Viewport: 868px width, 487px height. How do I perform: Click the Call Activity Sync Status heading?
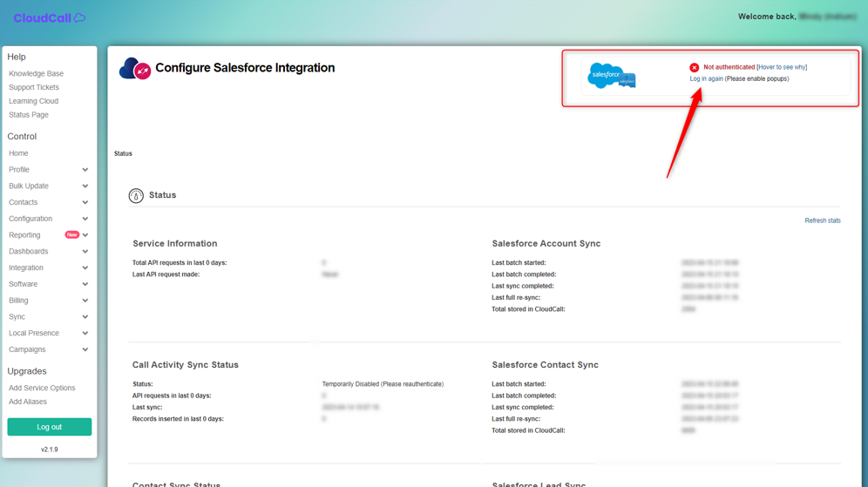click(x=186, y=365)
